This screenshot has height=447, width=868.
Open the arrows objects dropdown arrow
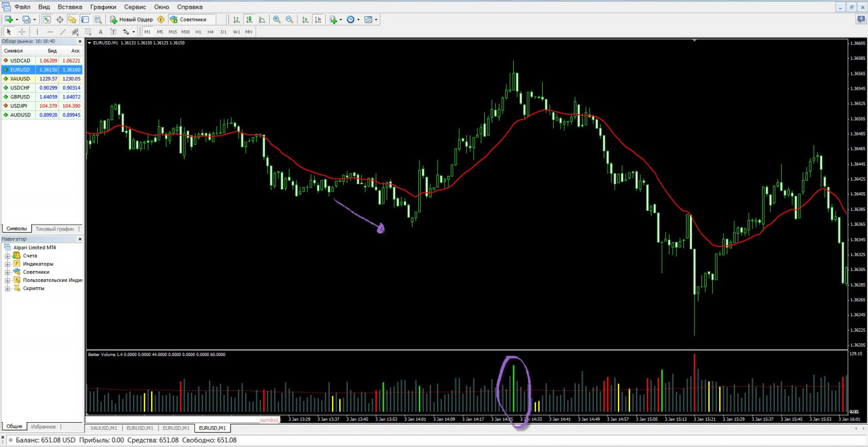pyautogui.click(x=134, y=32)
